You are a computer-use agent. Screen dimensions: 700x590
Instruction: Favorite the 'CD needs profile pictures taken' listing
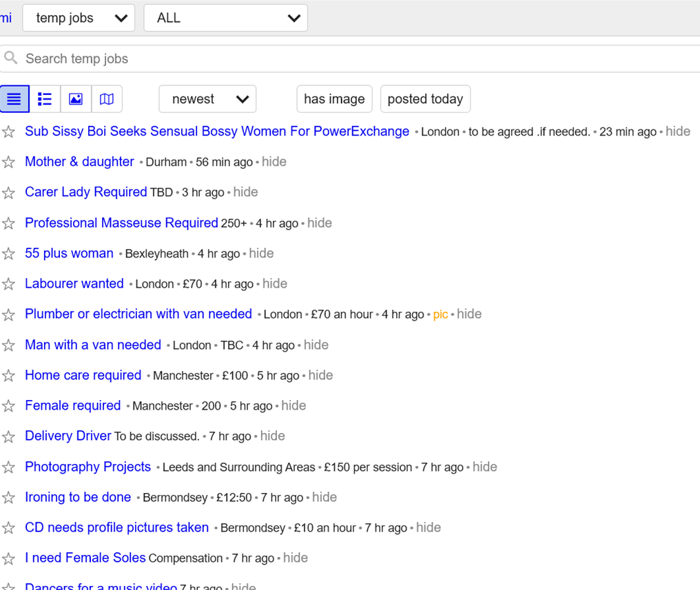(8, 528)
